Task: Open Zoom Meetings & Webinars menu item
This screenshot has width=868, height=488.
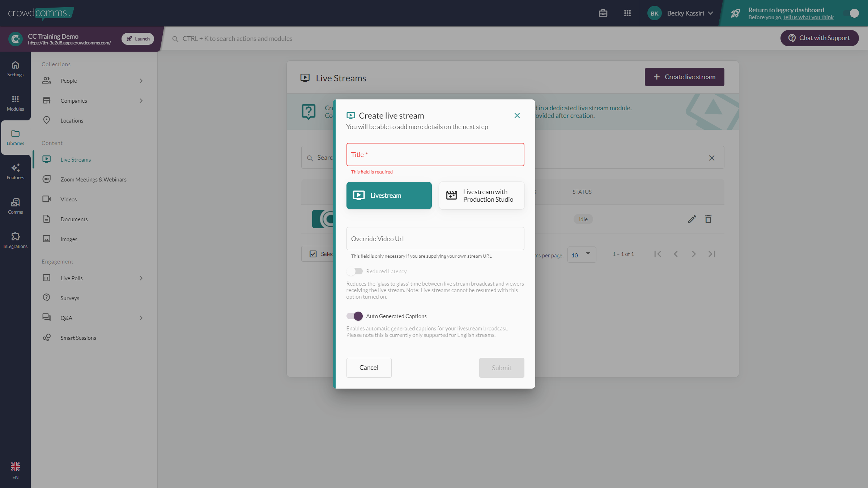Action: point(94,179)
